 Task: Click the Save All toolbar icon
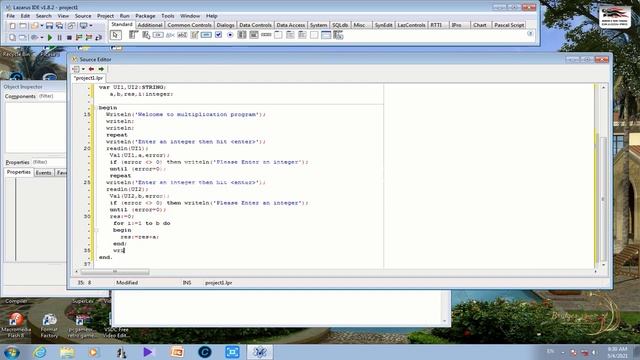click(x=60, y=26)
